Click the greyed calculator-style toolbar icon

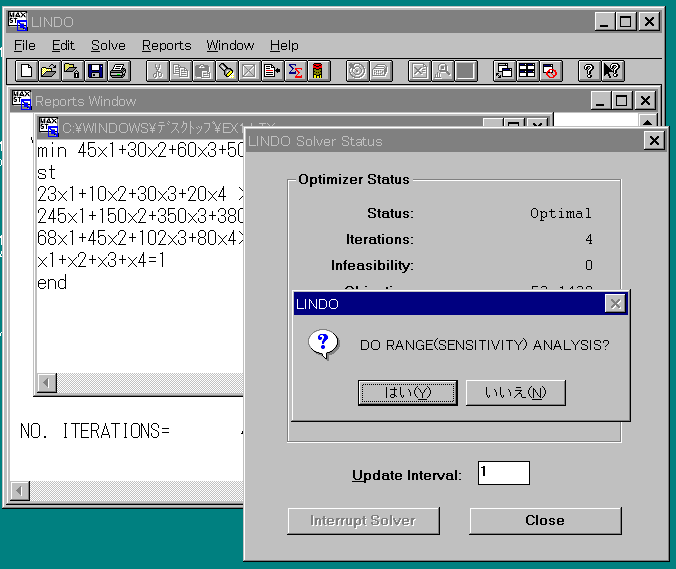(380, 71)
